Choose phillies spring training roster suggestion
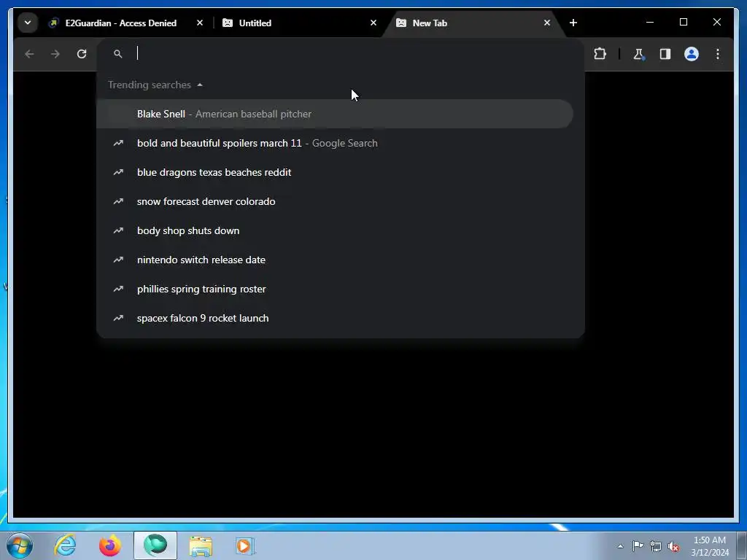Image resolution: width=747 pixels, height=560 pixels. [x=334, y=289]
